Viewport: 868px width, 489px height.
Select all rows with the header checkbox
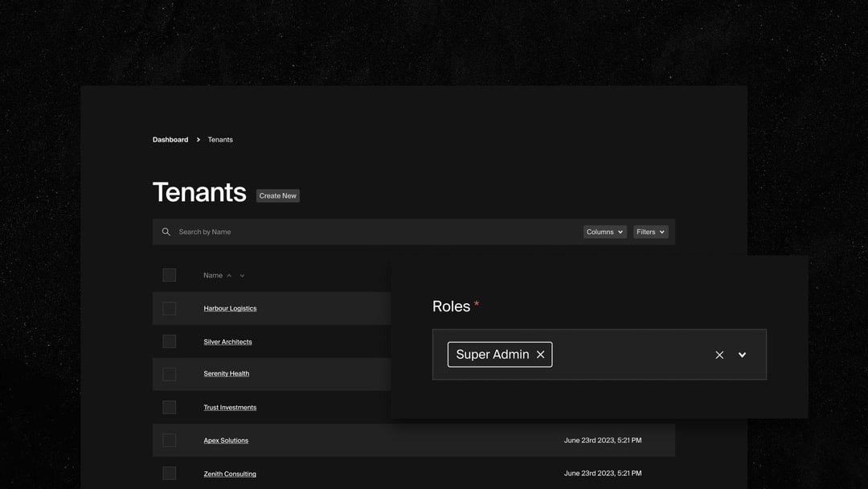point(170,274)
